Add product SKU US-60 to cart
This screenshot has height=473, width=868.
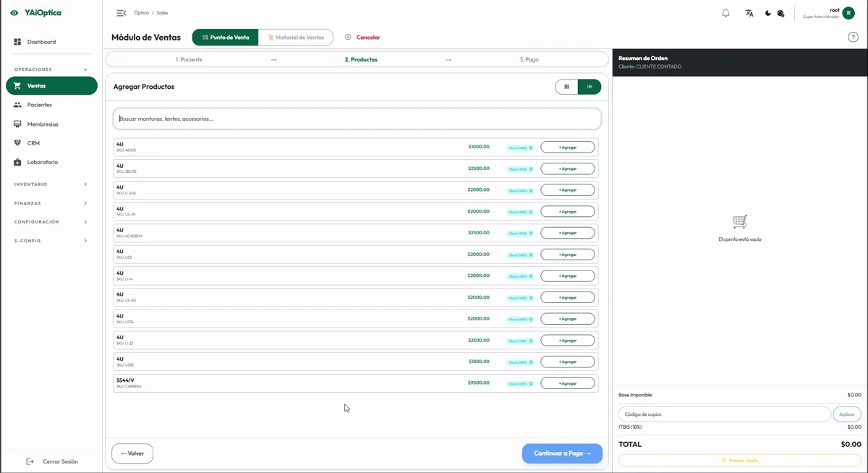pyautogui.click(x=568, y=297)
